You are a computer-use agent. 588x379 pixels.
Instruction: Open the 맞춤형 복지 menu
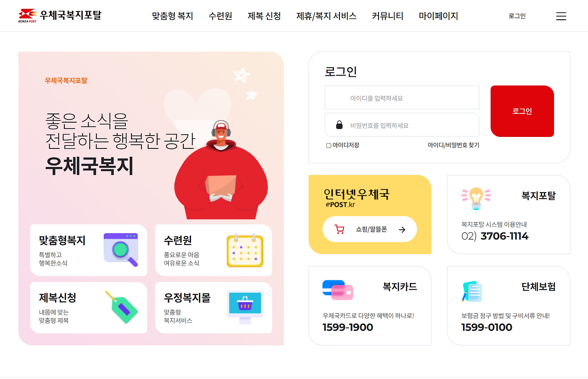pyautogui.click(x=173, y=16)
